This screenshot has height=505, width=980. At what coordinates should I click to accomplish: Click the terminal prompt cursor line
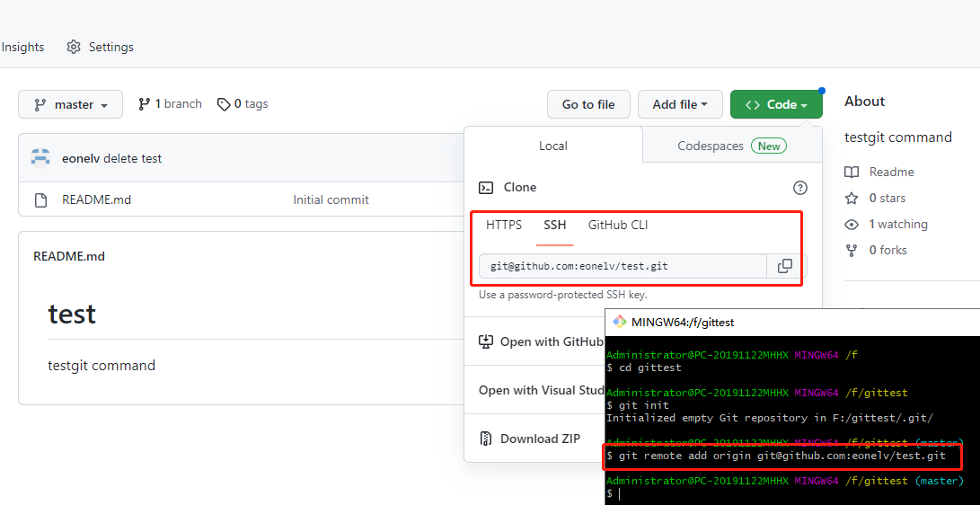pyautogui.click(x=614, y=493)
